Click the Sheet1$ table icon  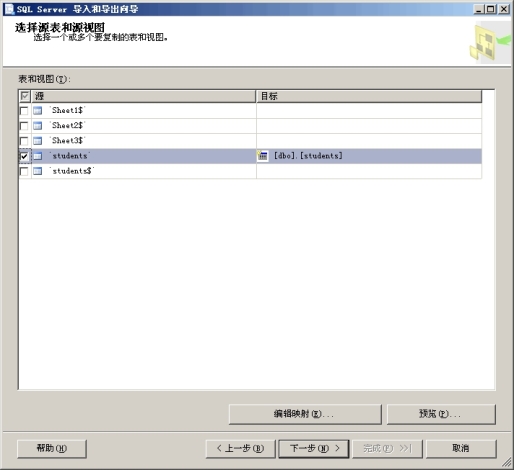[38, 110]
